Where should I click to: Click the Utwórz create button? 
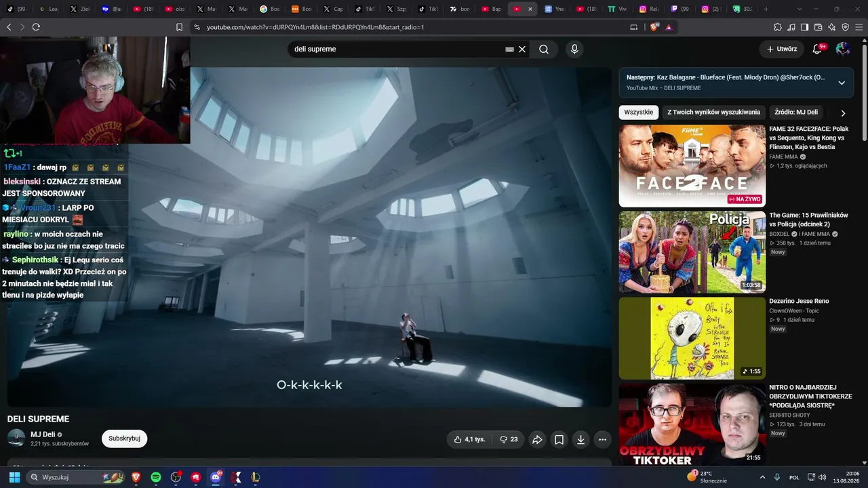point(782,49)
